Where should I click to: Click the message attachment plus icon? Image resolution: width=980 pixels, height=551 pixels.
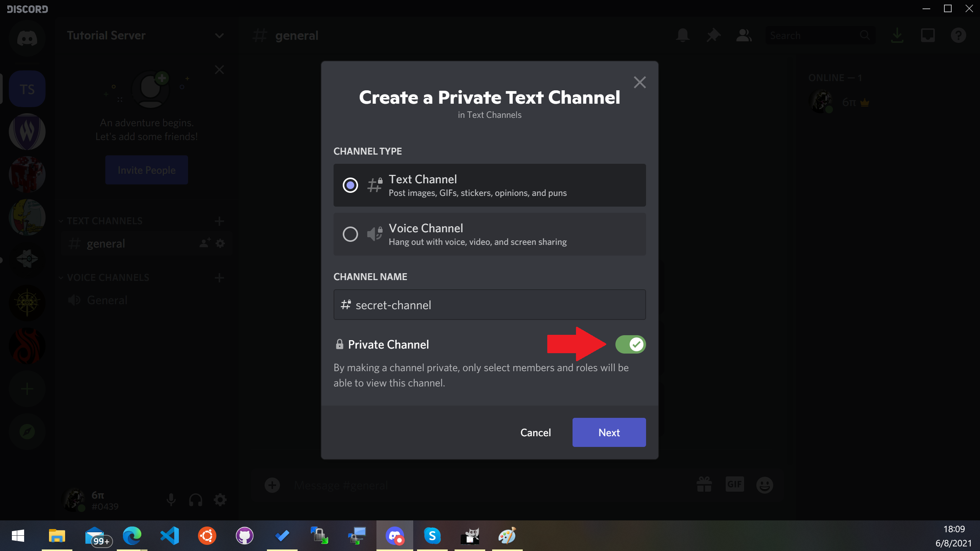(x=272, y=485)
